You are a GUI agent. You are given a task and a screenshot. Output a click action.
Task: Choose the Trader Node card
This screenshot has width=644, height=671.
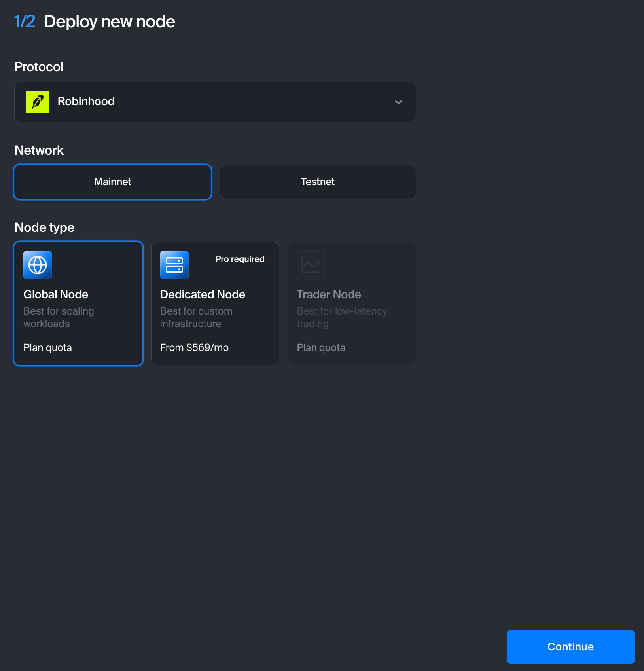[352, 303]
